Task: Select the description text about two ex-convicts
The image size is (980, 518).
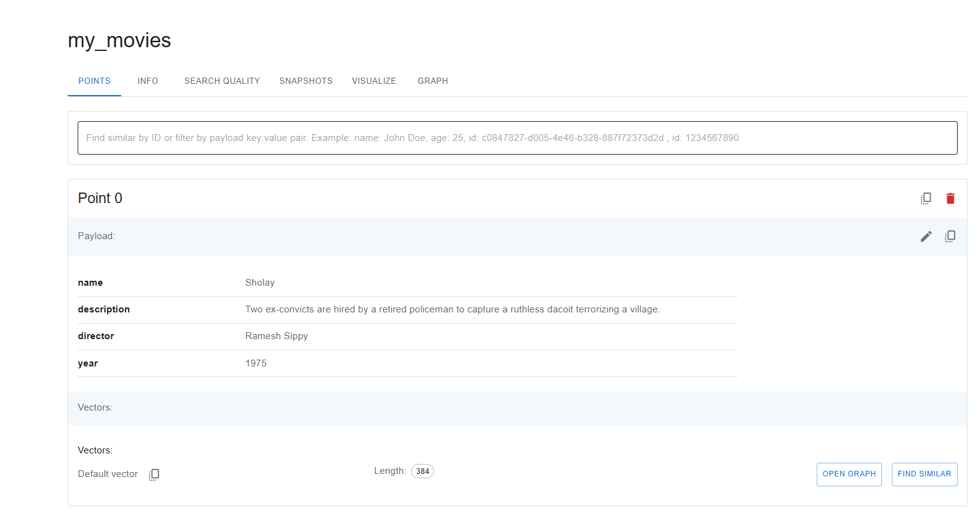Action: pos(452,309)
